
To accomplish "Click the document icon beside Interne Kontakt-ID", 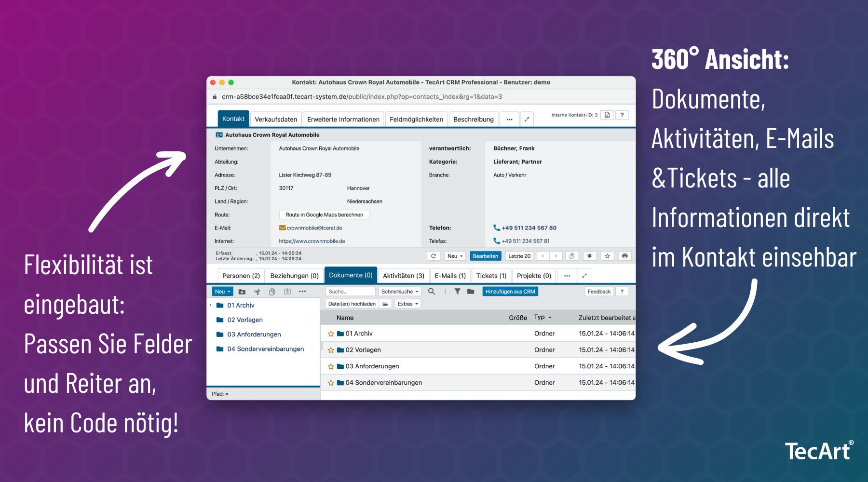I will point(607,115).
